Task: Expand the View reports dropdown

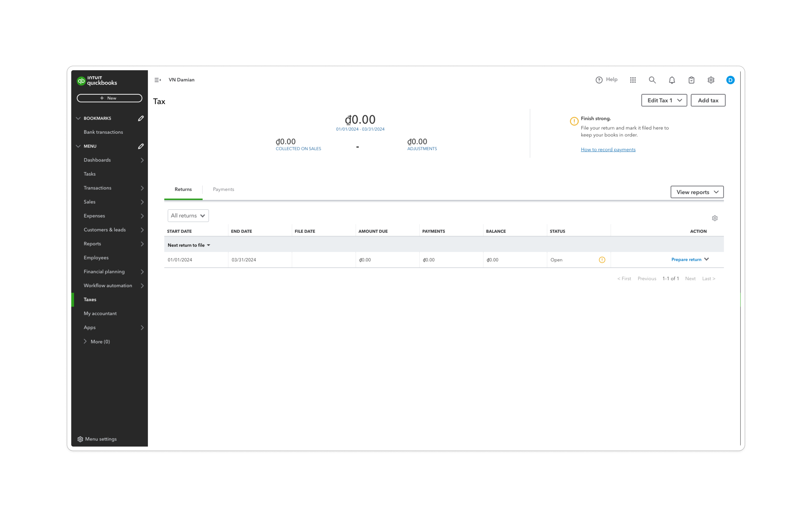Action: pos(697,192)
